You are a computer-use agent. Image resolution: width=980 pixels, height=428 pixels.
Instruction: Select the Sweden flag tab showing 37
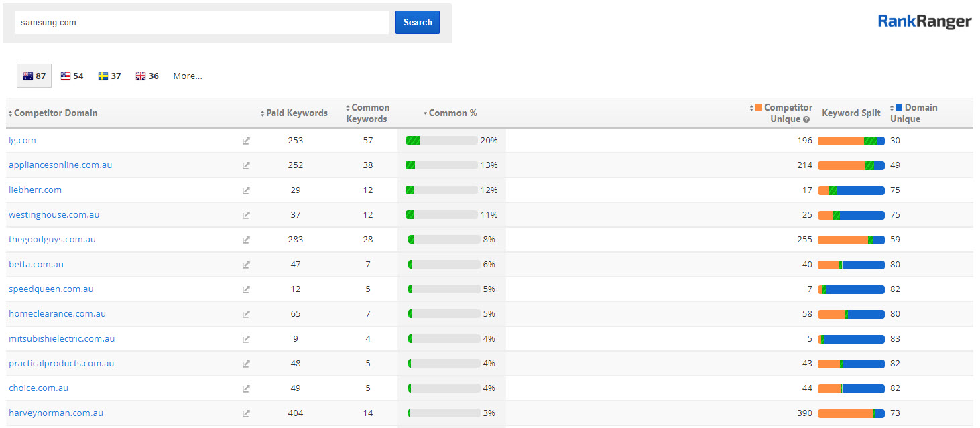coord(109,76)
